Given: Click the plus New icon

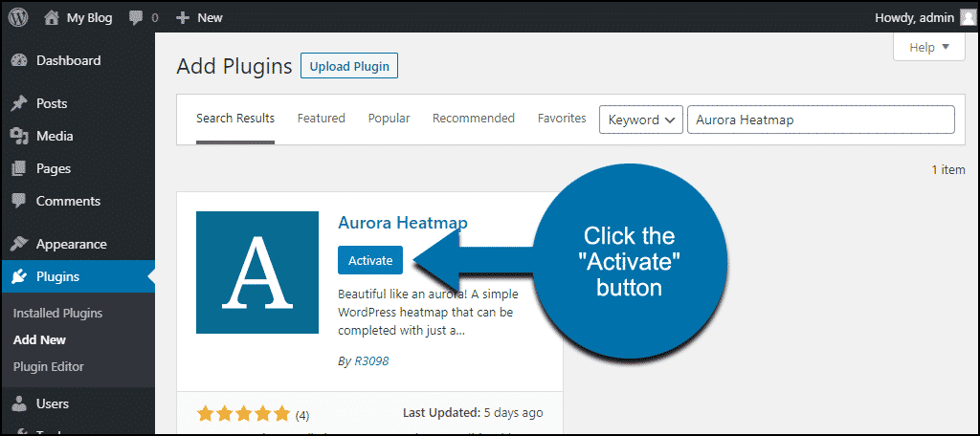Looking at the screenshot, I should [x=183, y=18].
